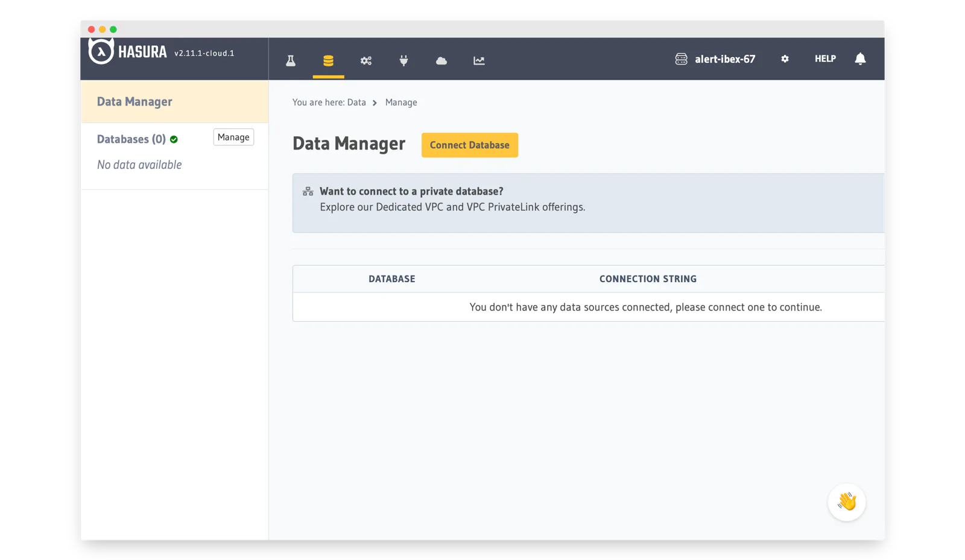Click the Data Manager page title
This screenshot has width=965, height=560.
coord(349,143)
